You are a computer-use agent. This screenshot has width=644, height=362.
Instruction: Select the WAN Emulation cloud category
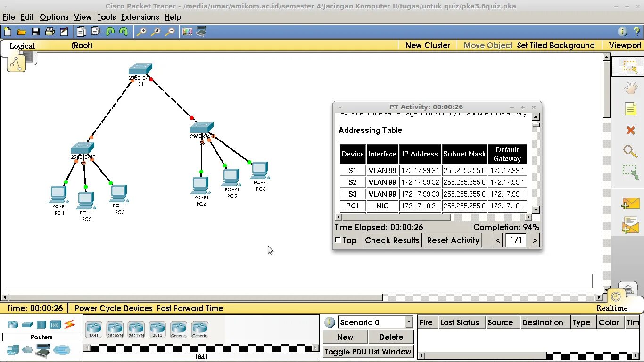[27, 350]
